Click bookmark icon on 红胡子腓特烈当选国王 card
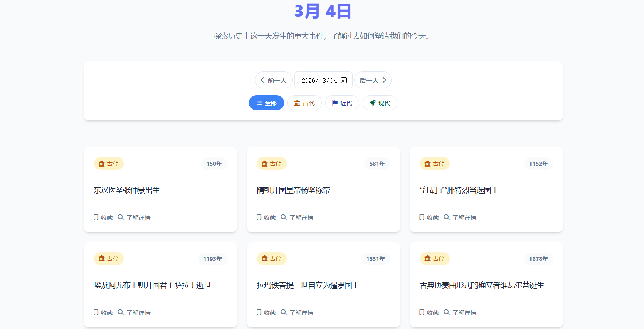 tap(422, 217)
